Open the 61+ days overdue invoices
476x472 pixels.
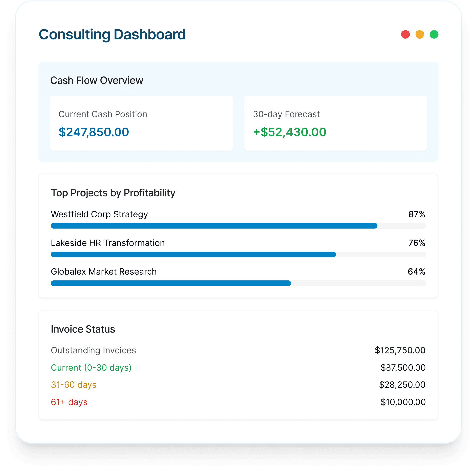click(69, 402)
